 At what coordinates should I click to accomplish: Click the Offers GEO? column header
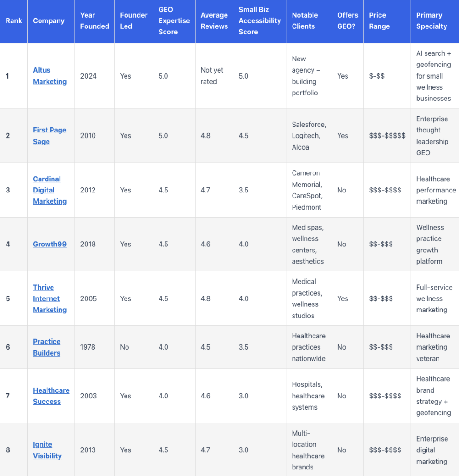click(347, 21)
